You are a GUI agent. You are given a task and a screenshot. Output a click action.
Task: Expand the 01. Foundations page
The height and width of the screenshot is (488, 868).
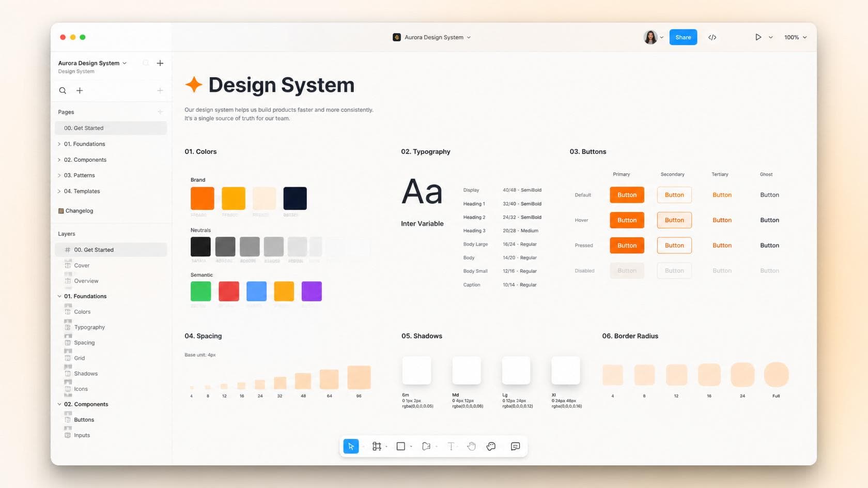59,144
